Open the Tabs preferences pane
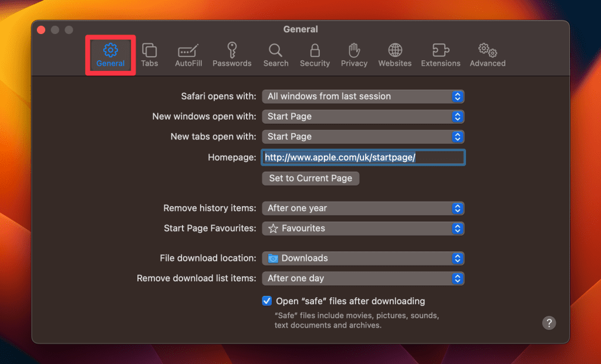The width and height of the screenshot is (601, 364). (150, 55)
